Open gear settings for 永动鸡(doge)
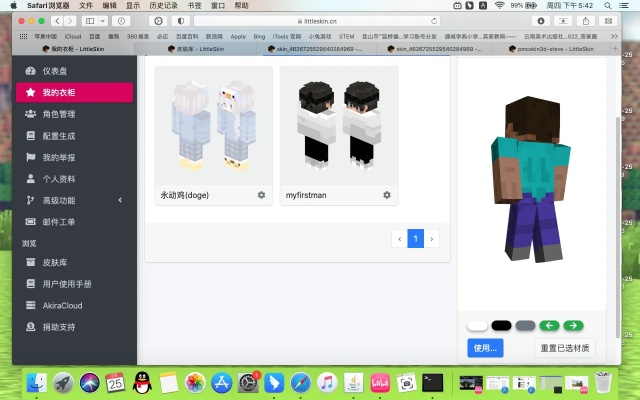The image size is (640, 400). 261,195
